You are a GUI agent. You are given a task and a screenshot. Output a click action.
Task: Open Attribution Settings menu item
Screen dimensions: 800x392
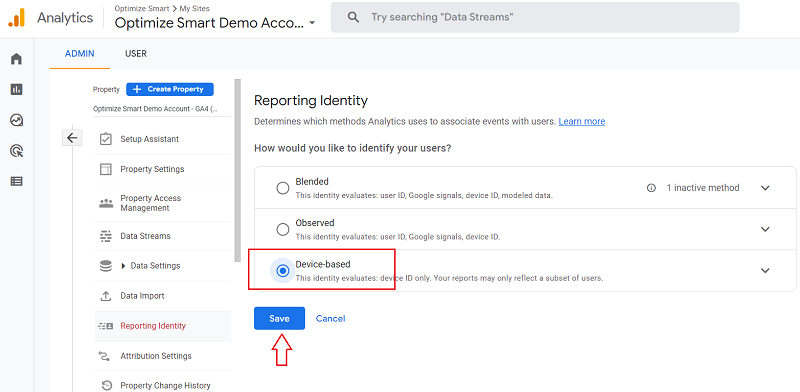point(156,356)
